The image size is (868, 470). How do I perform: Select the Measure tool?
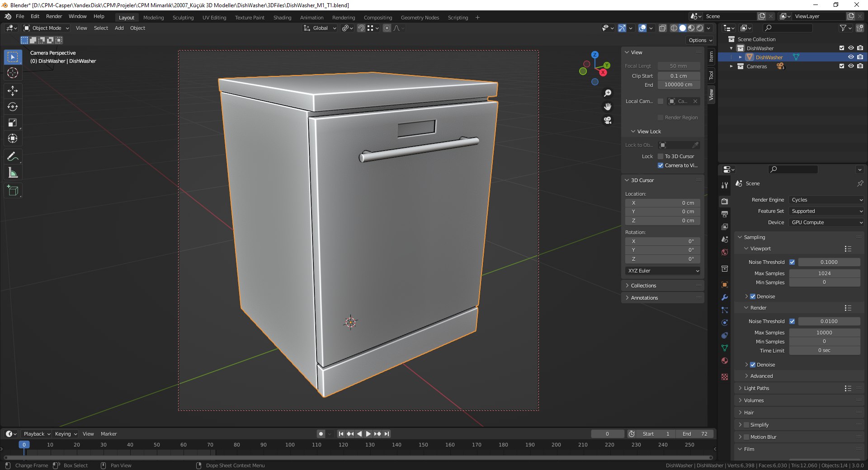click(x=13, y=173)
